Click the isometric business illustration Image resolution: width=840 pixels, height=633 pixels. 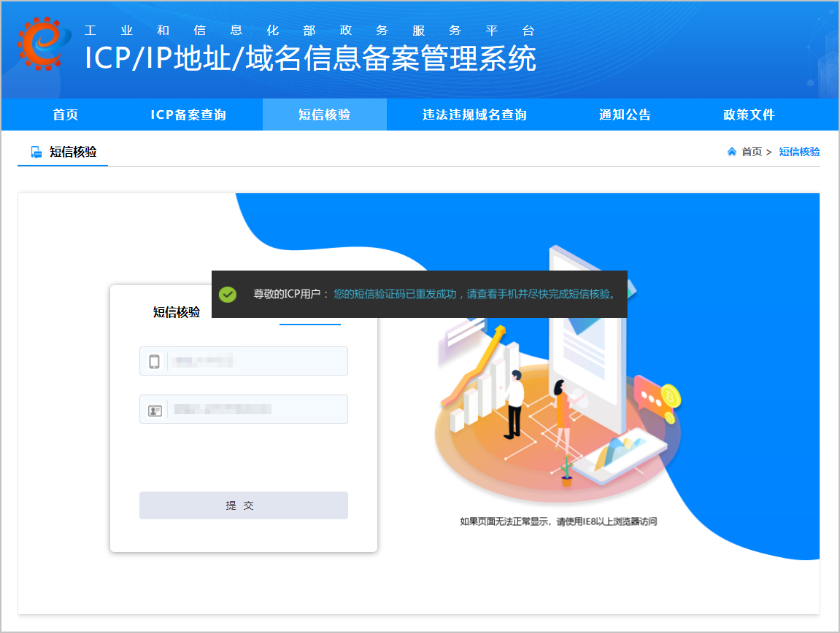(x=559, y=375)
